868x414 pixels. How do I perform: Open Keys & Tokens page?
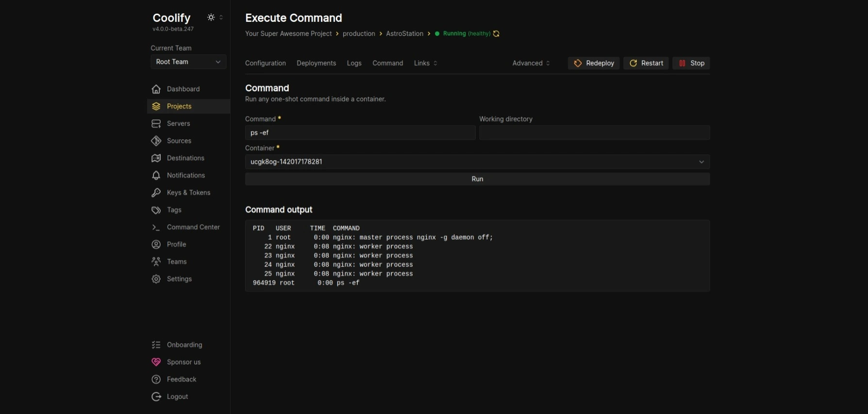[188, 193]
